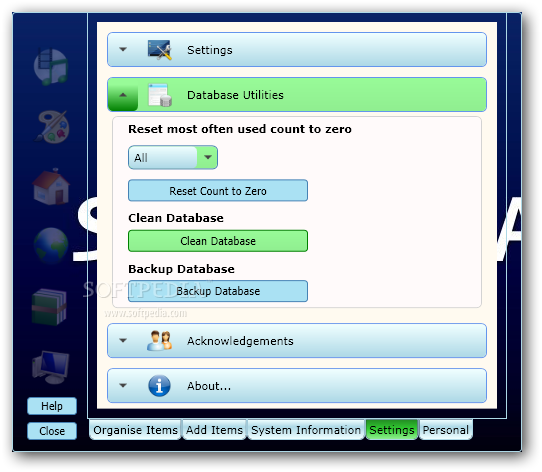Click the About... header label

coord(209,386)
